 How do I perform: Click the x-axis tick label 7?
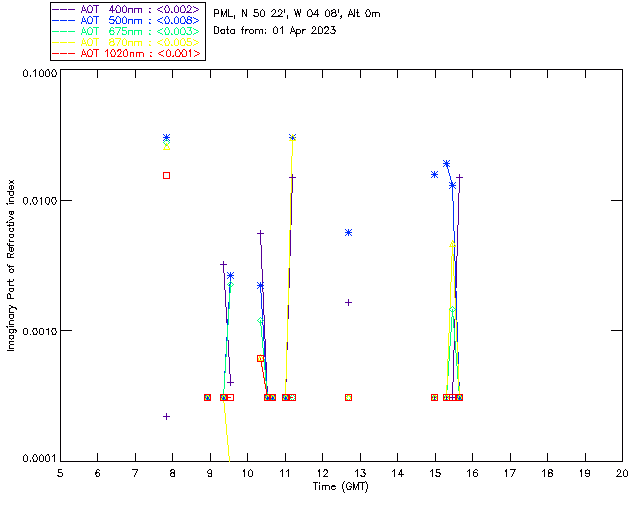coord(135,473)
